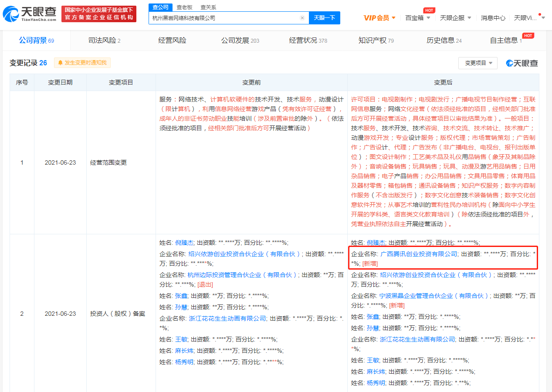The image size is (552, 392).
Task: Open 倪臻杰 link in 变更后 column
Action: [x=376, y=243]
